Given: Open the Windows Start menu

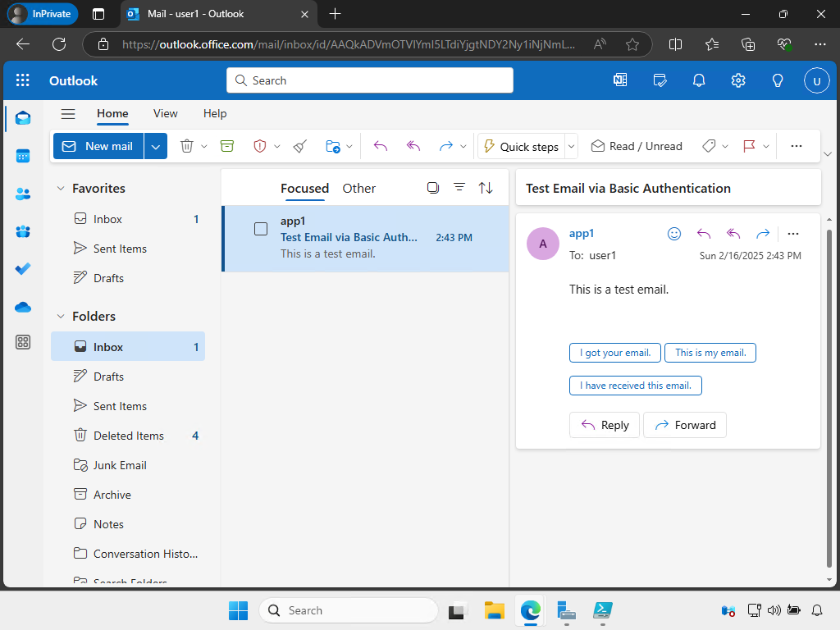Looking at the screenshot, I should (x=239, y=610).
